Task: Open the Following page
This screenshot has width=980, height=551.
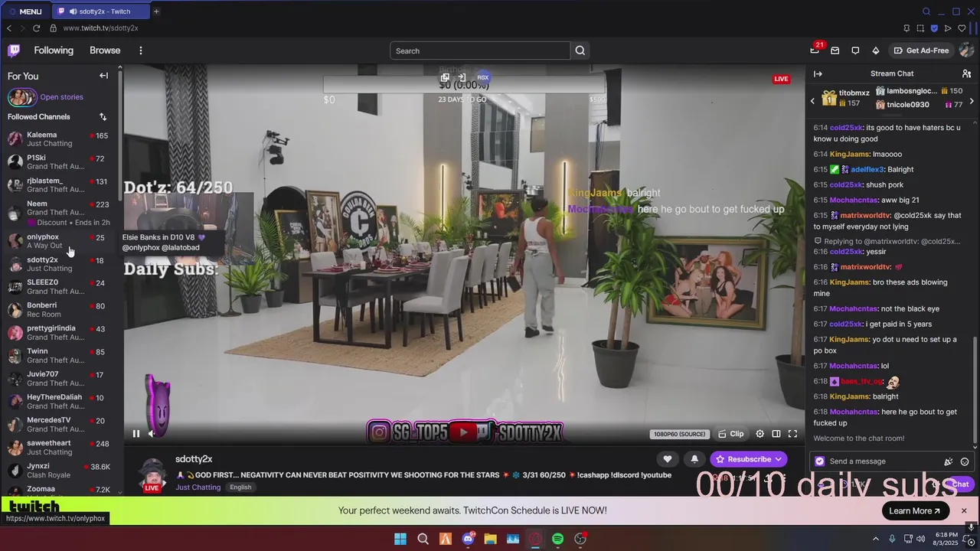Action: pyautogui.click(x=54, y=51)
